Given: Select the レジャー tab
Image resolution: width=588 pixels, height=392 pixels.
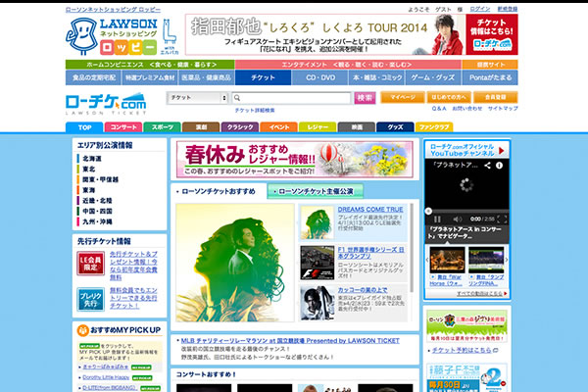Looking at the screenshot, I should [x=318, y=127].
